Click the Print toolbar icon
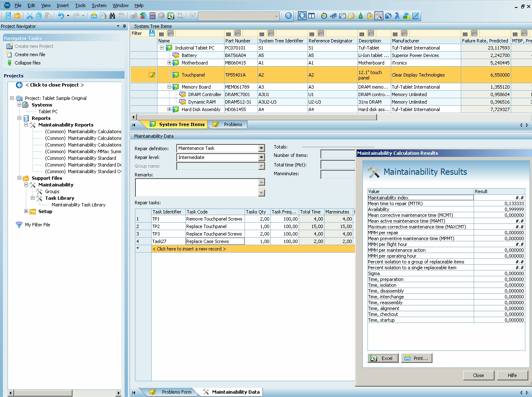The width and height of the screenshot is (532, 397). 94,16
